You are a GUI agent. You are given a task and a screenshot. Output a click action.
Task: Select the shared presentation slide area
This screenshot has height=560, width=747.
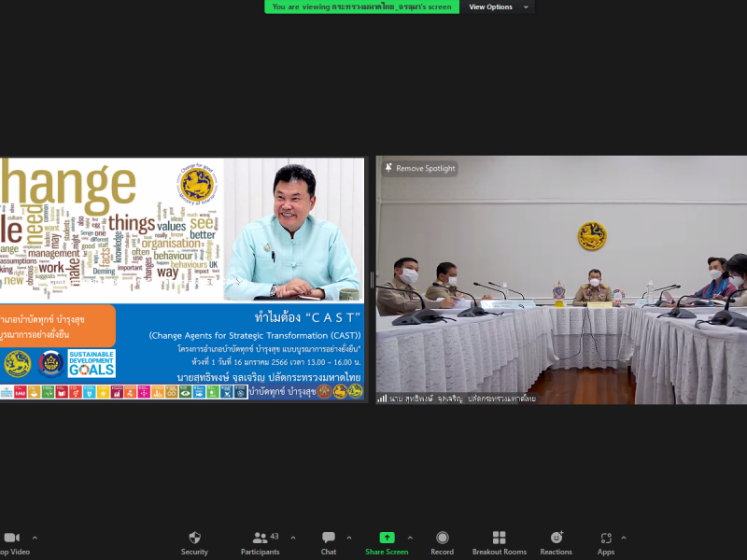[x=182, y=279]
